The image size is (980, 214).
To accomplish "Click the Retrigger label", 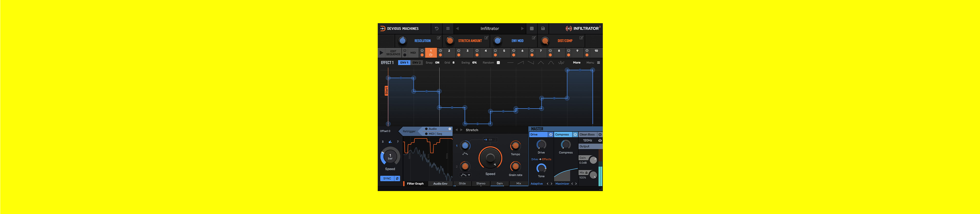I will (x=409, y=131).
